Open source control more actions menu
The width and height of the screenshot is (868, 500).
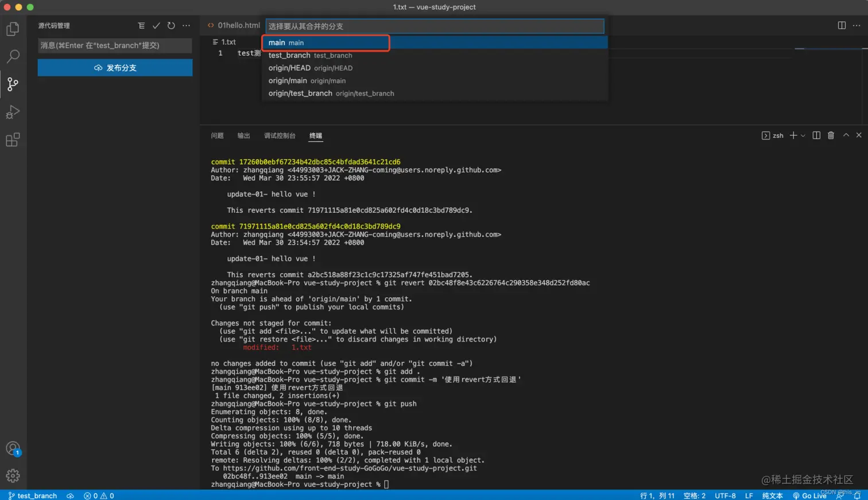tap(186, 25)
